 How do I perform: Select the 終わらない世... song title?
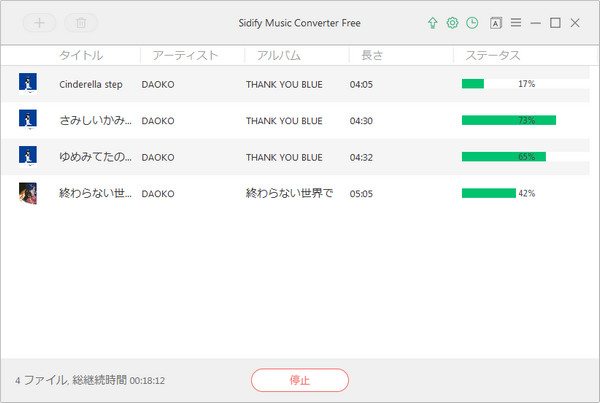95,194
